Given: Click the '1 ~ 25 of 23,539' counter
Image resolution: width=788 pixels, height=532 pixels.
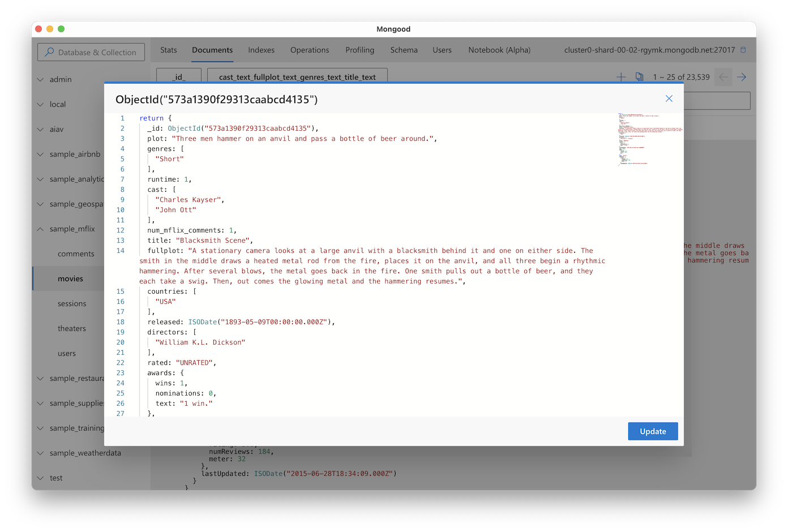Looking at the screenshot, I should click(x=681, y=77).
